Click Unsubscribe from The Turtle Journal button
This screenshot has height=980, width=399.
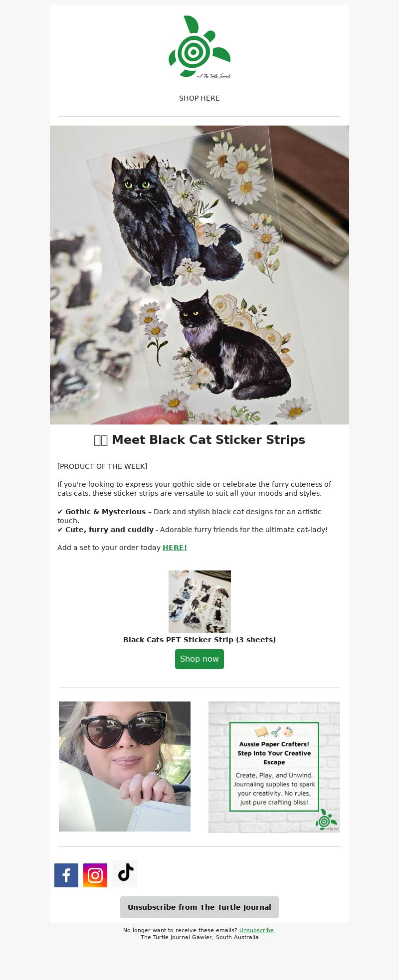click(199, 907)
